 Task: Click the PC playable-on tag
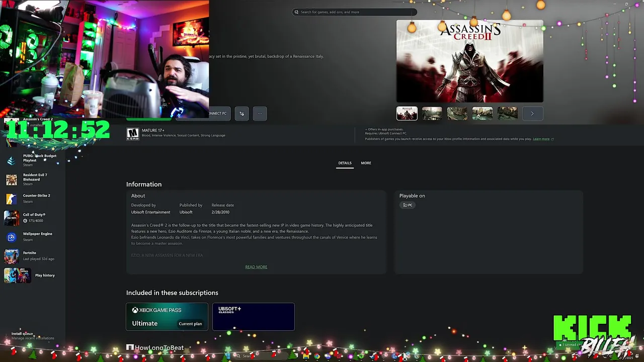click(408, 205)
